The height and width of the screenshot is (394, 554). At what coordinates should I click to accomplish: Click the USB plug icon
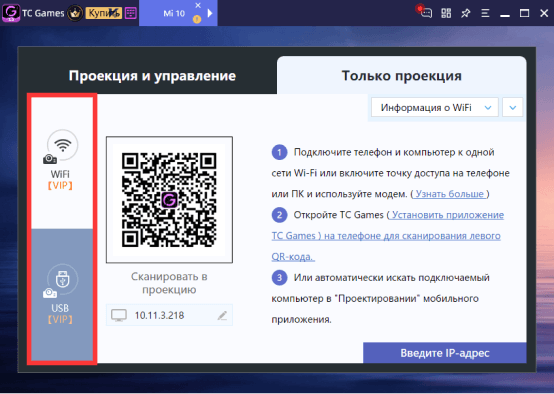point(63,279)
